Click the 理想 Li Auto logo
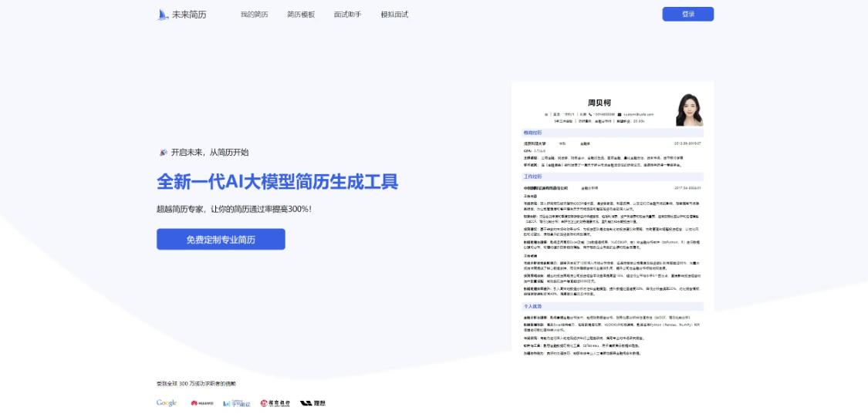The height and width of the screenshot is (414, 868). click(312, 403)
